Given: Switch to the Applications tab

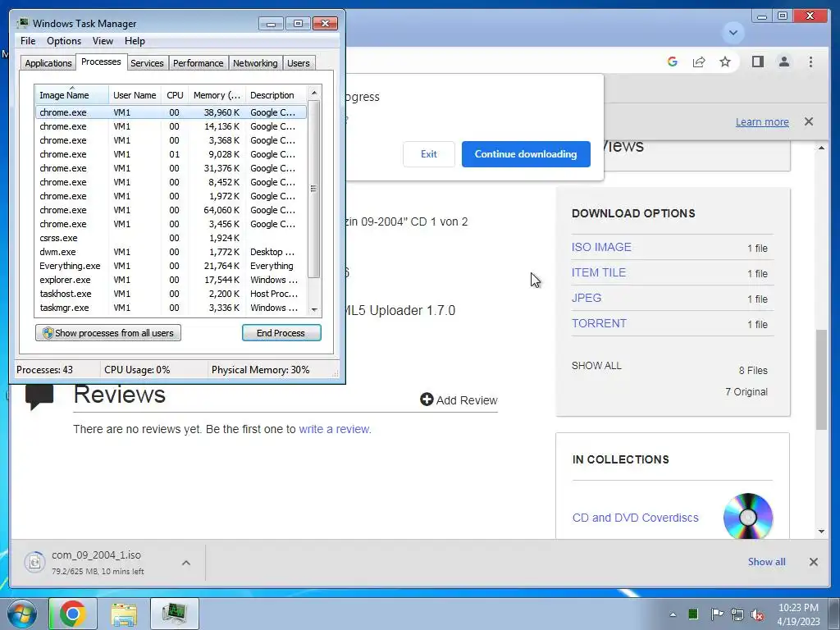Looking at the screenshot, I should 48,63.
